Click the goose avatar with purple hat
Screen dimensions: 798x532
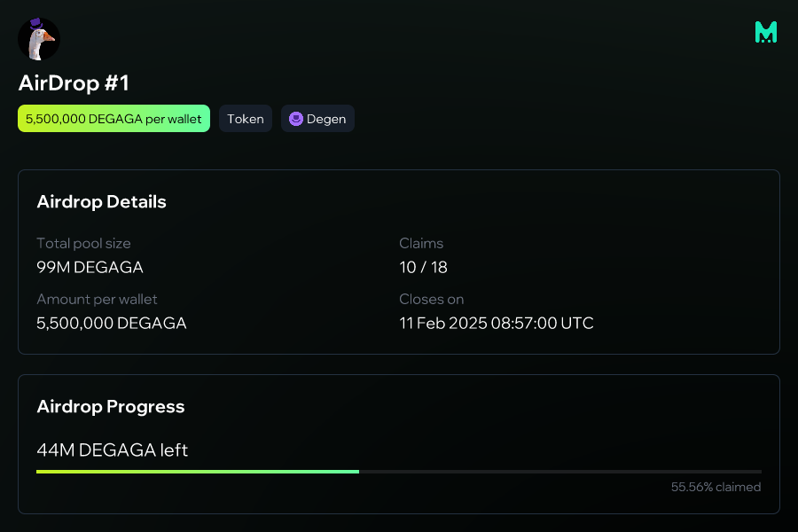click(x=39, y=39)
